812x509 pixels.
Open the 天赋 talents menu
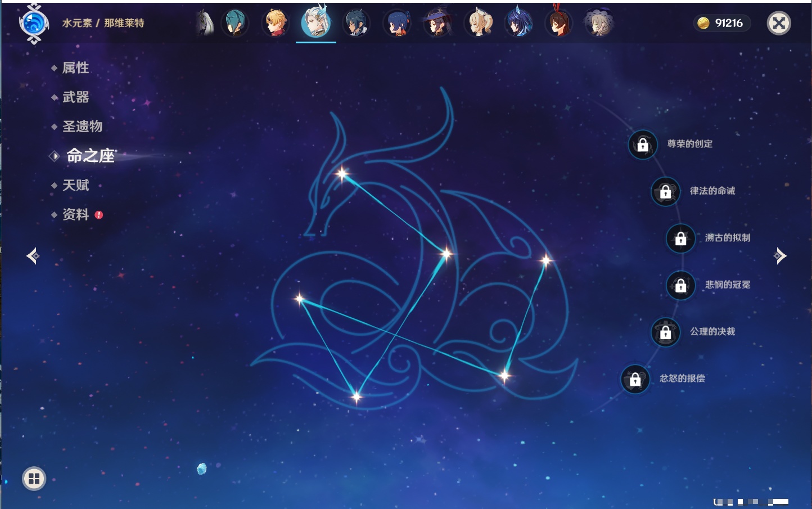pos(75,185)
